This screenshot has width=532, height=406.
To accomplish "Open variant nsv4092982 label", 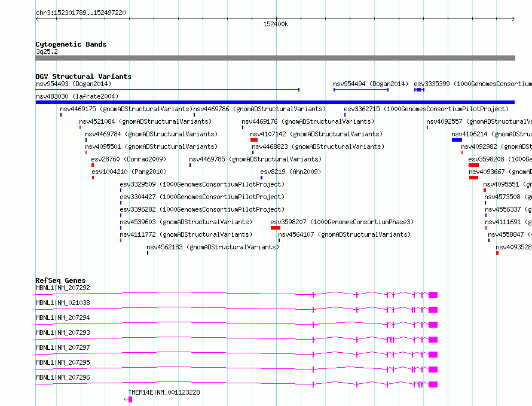I will 496,146.
